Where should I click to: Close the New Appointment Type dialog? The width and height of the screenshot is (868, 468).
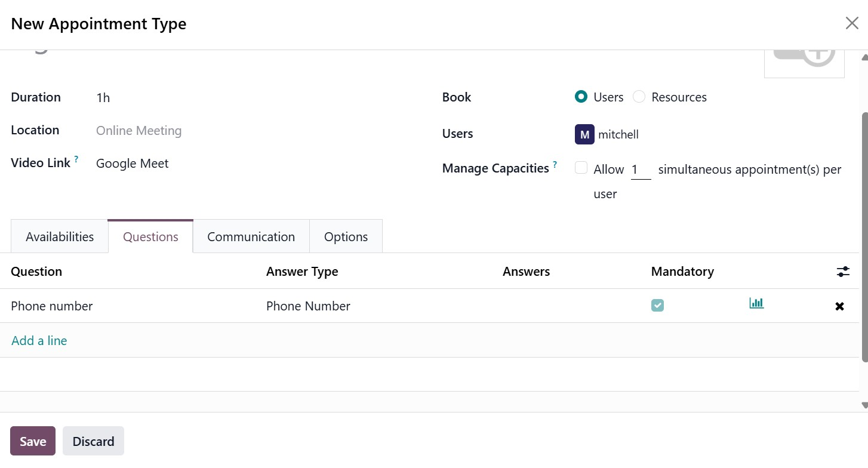coord(852,23)
